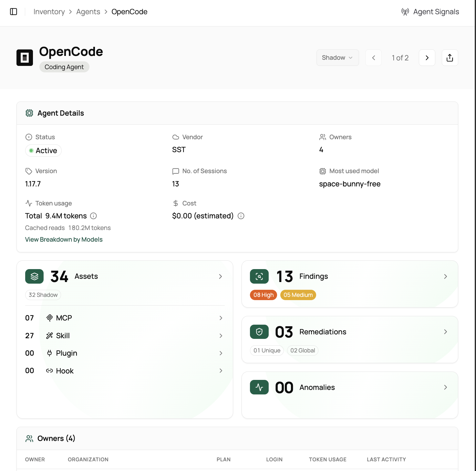Expand the Hook row chevron
476x471 pixels.
(221, 371)
